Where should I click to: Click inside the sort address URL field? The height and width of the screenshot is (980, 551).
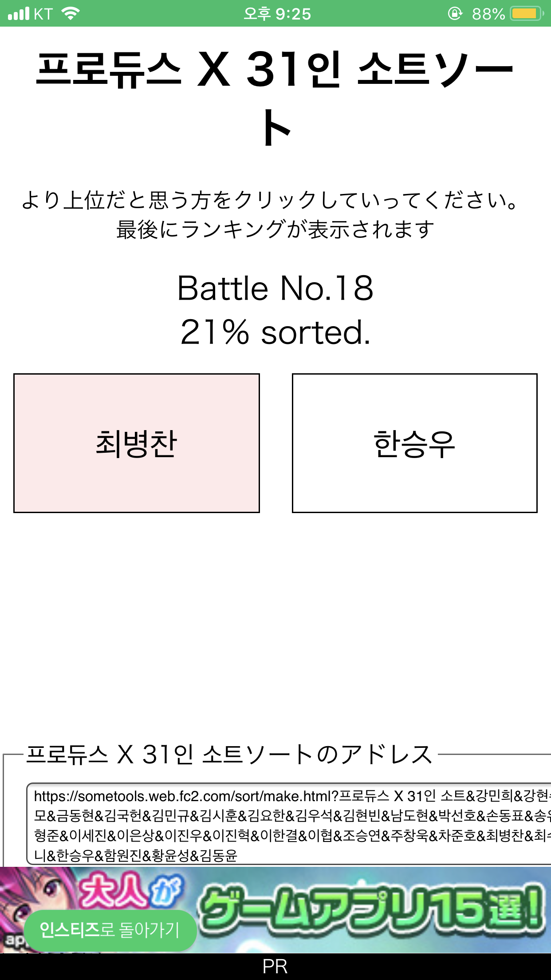click(x=288, y=825)
